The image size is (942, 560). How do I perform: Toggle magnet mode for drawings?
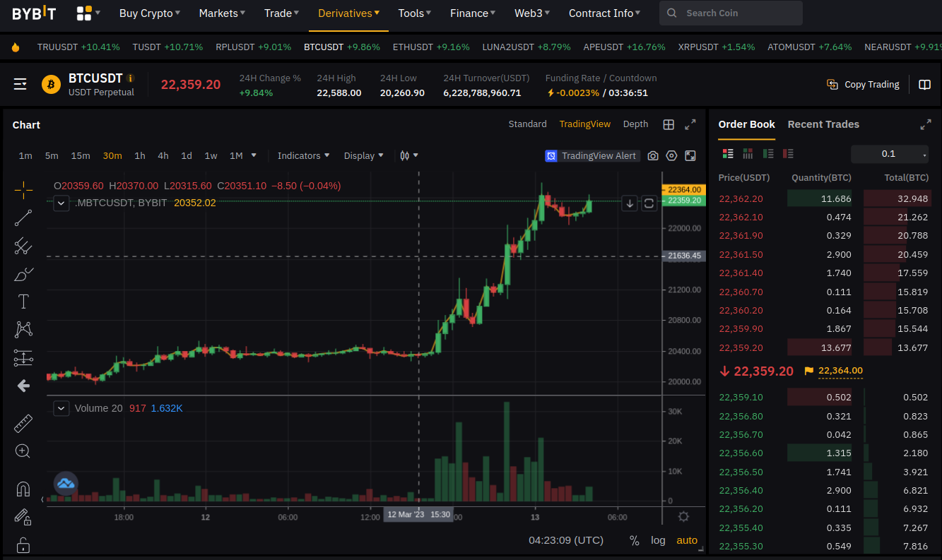point(23,489)
